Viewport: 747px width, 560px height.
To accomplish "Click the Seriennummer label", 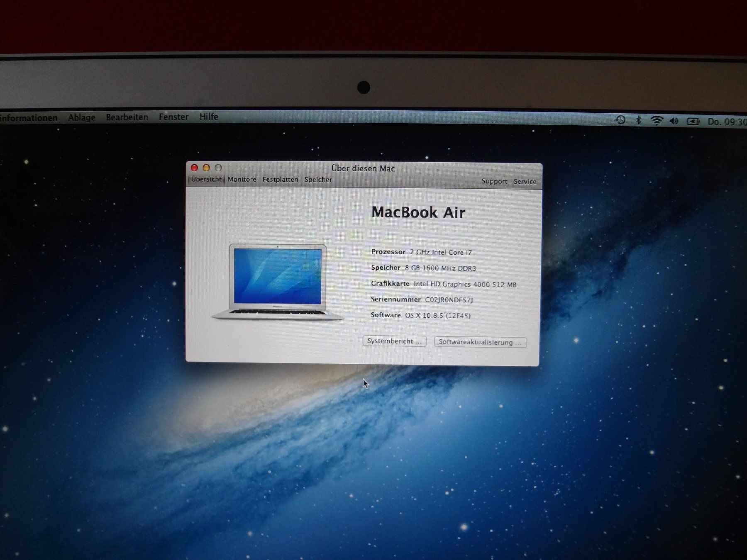I will pos(396,299).
